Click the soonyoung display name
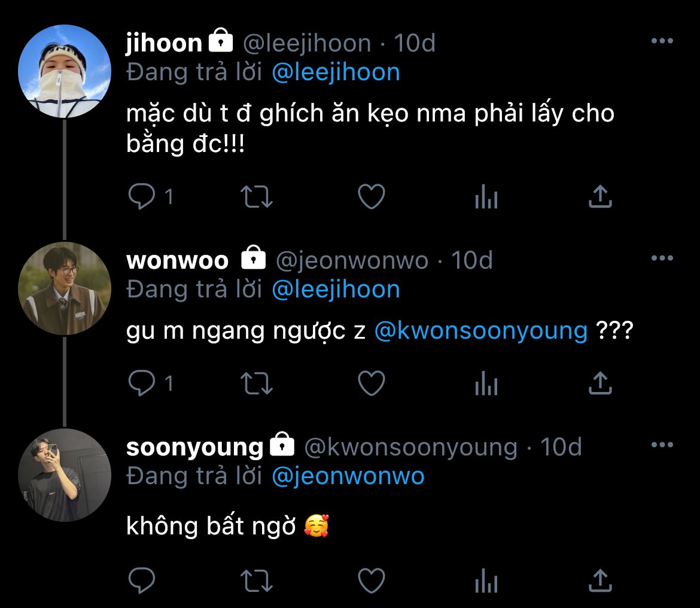 (x=194, y=448)
